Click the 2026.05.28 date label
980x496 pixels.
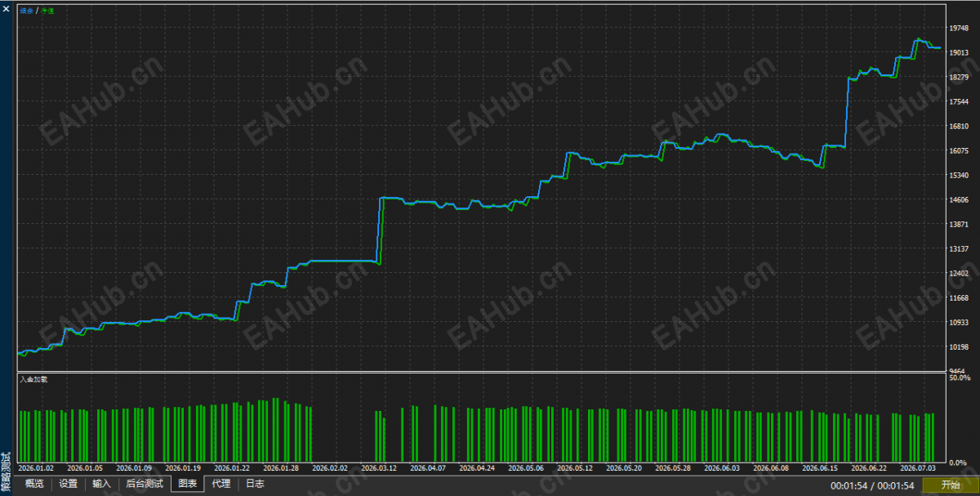point(673,468)
